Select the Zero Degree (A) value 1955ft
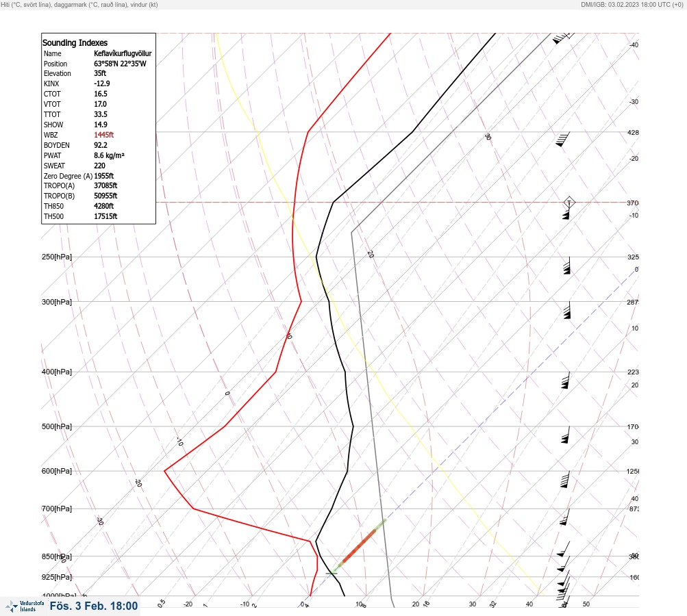Screen dimensions: 687x616 point(104,176)
